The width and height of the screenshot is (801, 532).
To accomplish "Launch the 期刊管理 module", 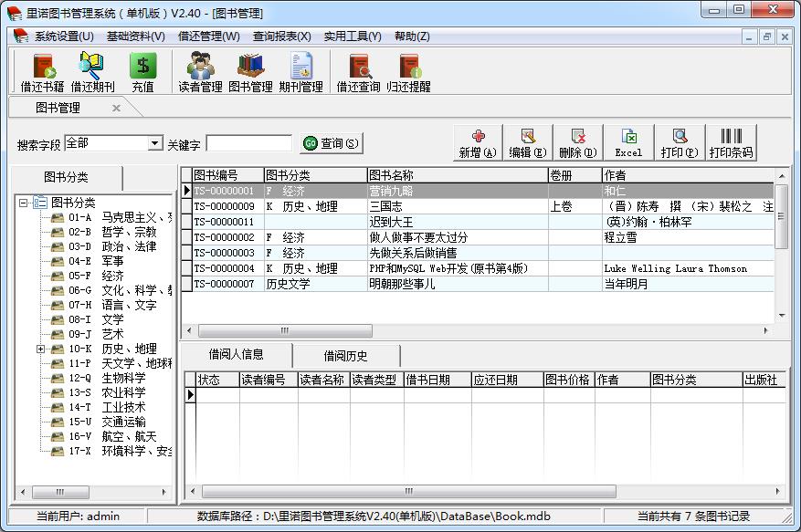I will click(x=300, y=72).
